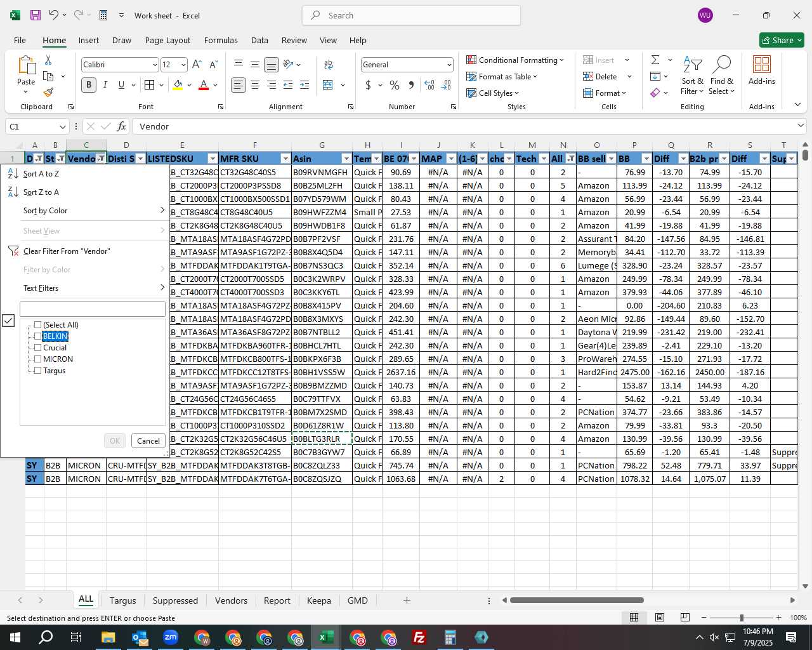Image resolution: width=812 pixels, height=650 pixels.
Task: Click the horizontal scrollbar thumb
Action: (577, 600)
